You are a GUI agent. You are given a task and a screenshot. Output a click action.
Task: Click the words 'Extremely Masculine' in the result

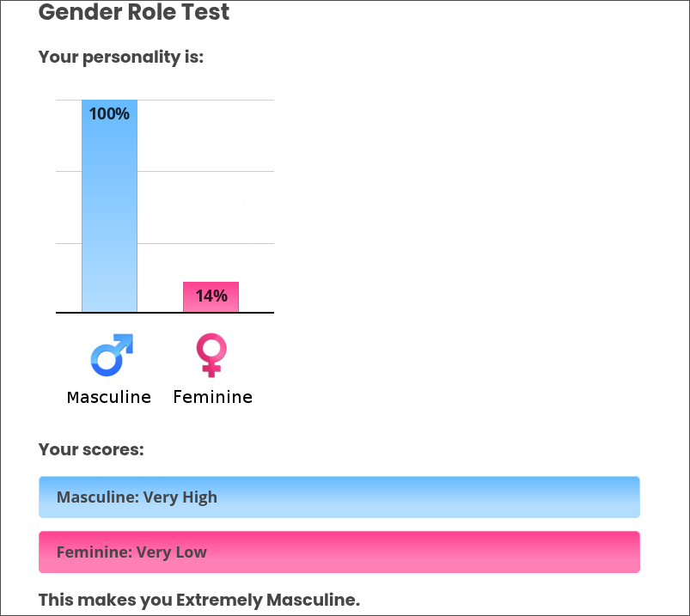[266, 600]
